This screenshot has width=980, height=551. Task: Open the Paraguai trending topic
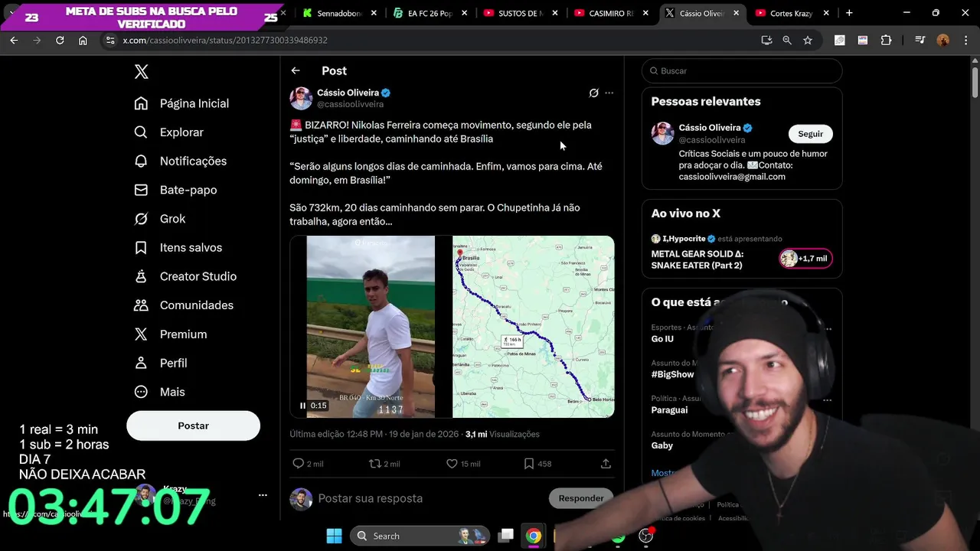(x=670, y=410)
